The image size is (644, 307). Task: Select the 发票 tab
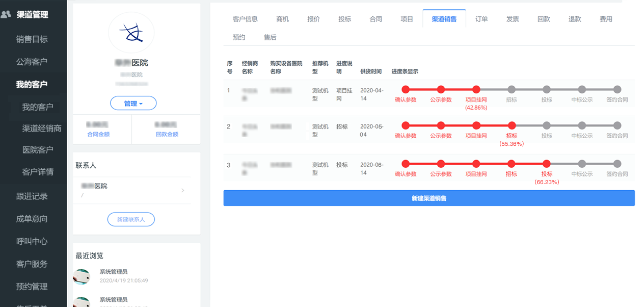tap(513, 19)
